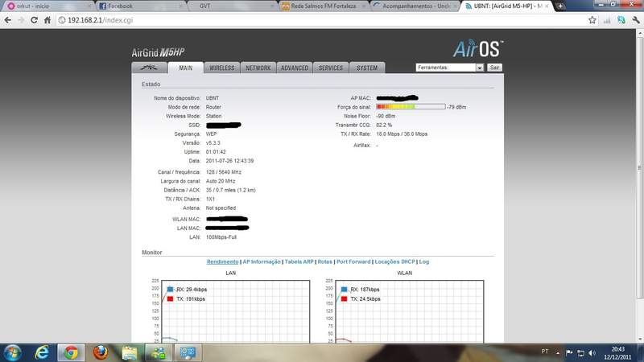644x362 pixels.
Task: Click the MAIN tab
Action: (186, 68)
